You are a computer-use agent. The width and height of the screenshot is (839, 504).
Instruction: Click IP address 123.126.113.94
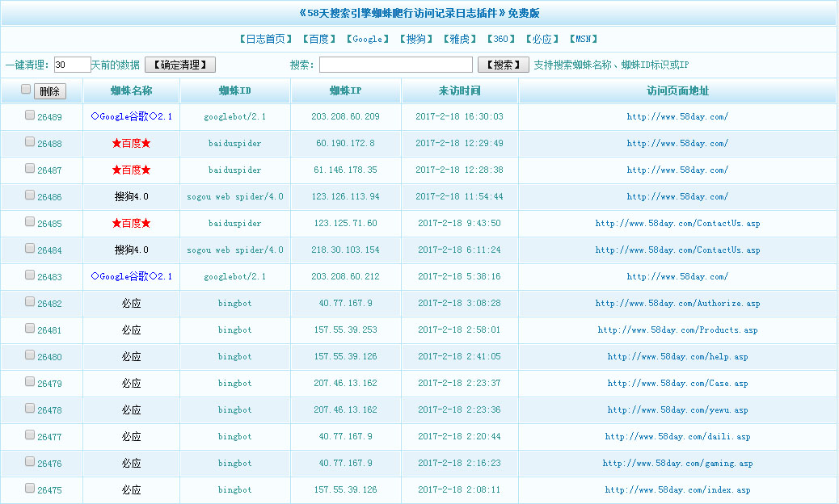346,197
